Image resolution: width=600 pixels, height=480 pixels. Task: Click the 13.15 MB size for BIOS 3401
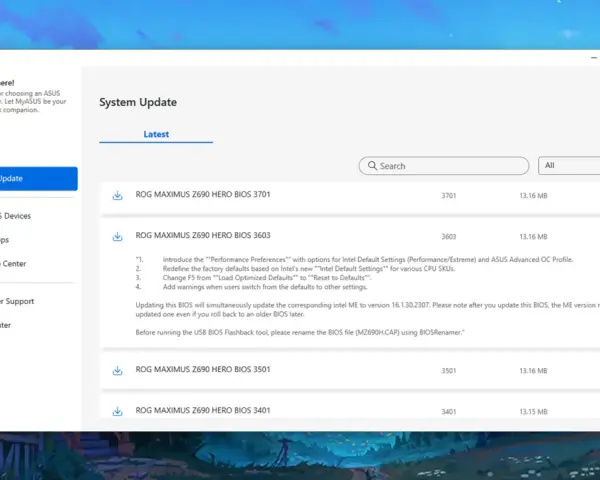[x=533, y=411]
